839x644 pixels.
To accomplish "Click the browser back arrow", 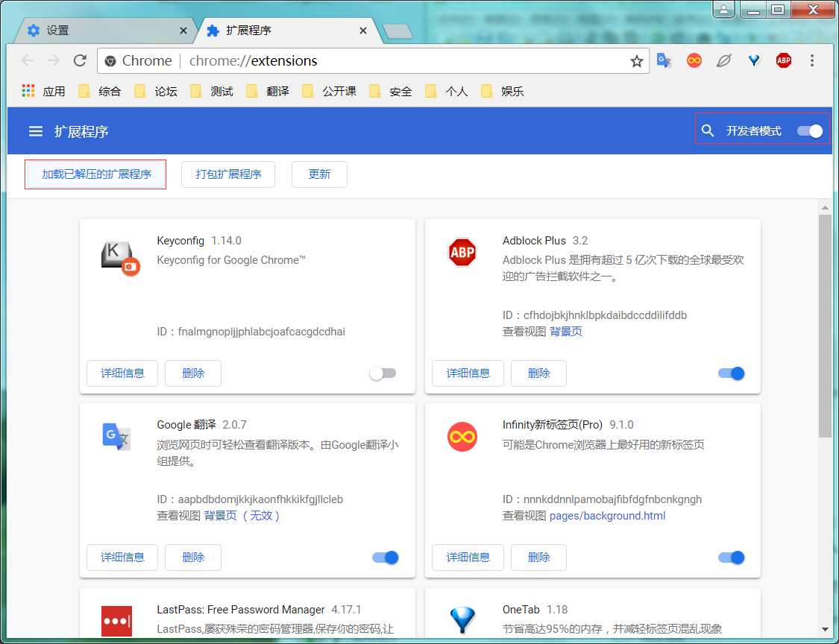I will pyautogui.click(x=28, y=60).
